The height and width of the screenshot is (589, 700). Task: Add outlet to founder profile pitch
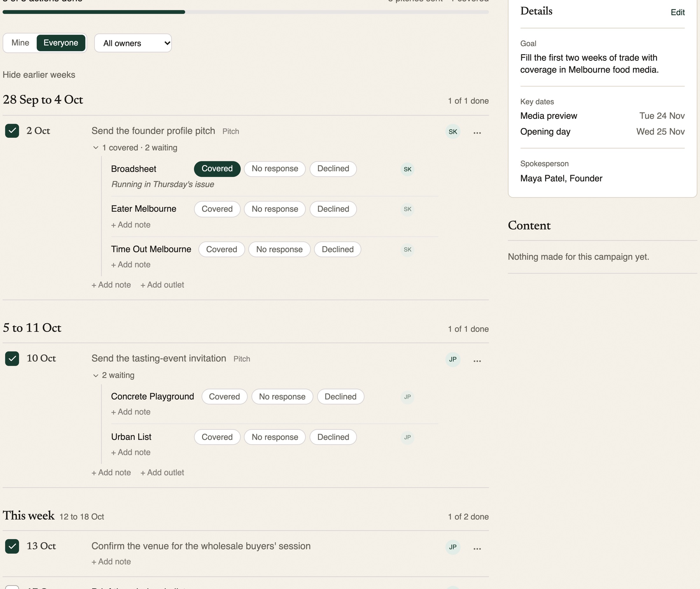162,285
